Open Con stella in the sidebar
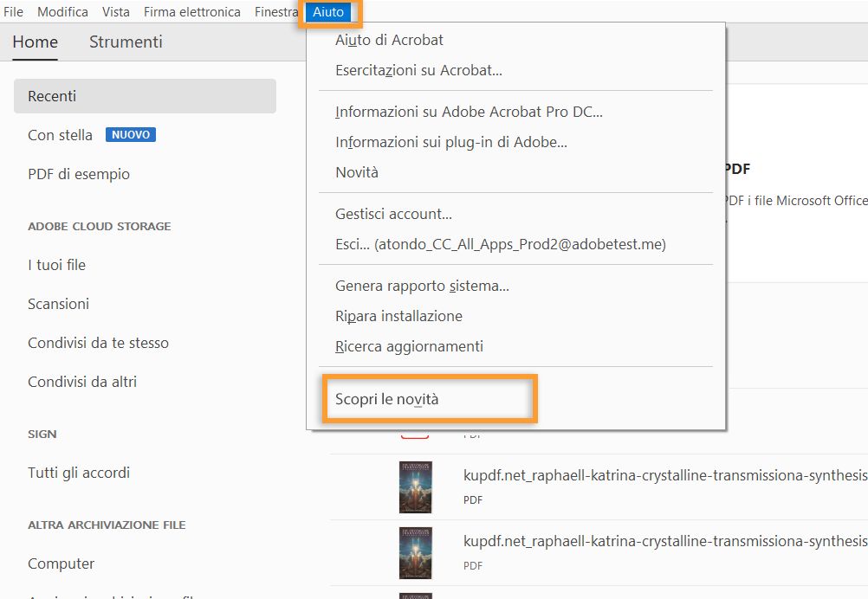The width and height of the screenshot is (868, 599). pyautogui.click(x=60, y=135)
